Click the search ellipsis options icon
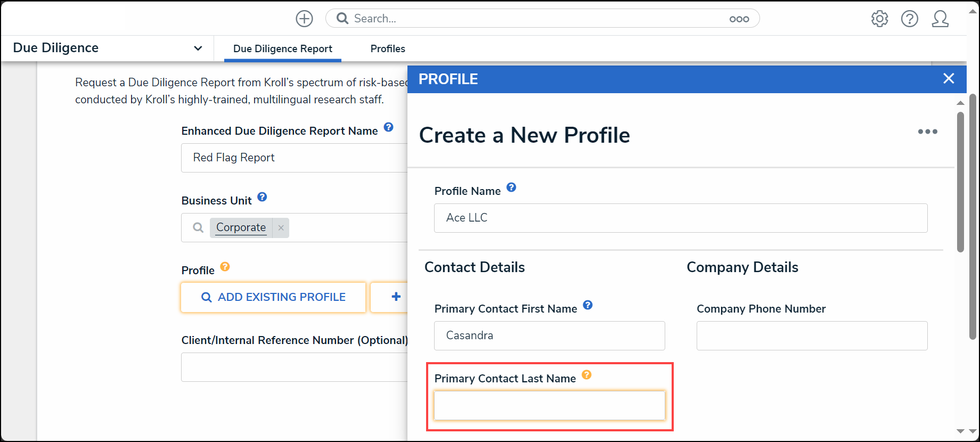 pos(739,19)
